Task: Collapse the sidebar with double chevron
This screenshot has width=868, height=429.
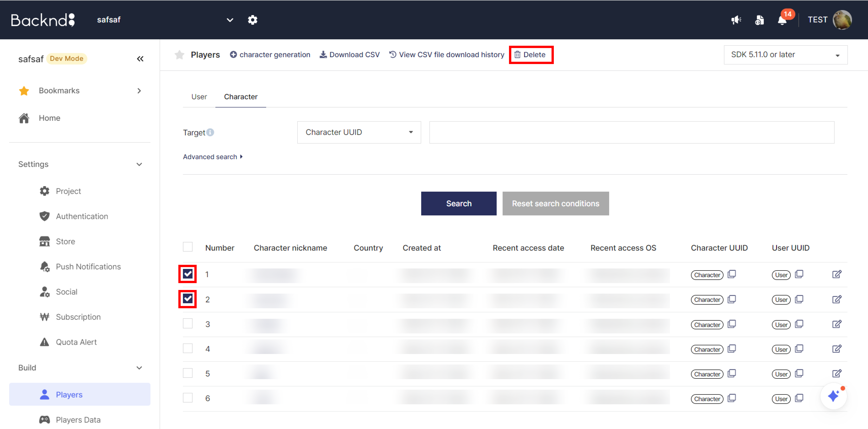Action: click(x=140, y=59)
